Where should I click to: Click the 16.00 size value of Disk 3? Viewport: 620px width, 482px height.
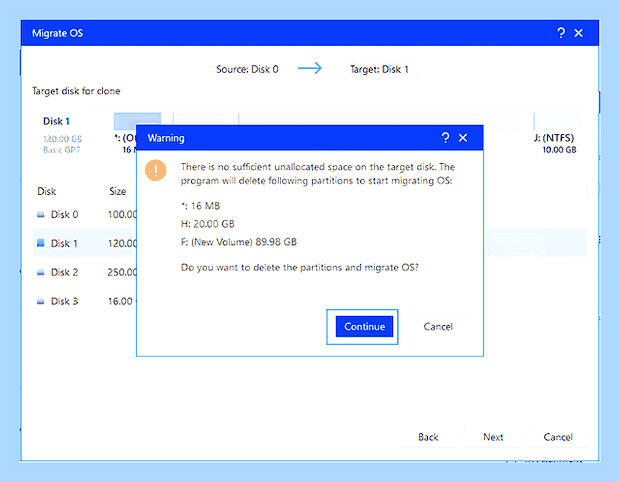point(122,301)
